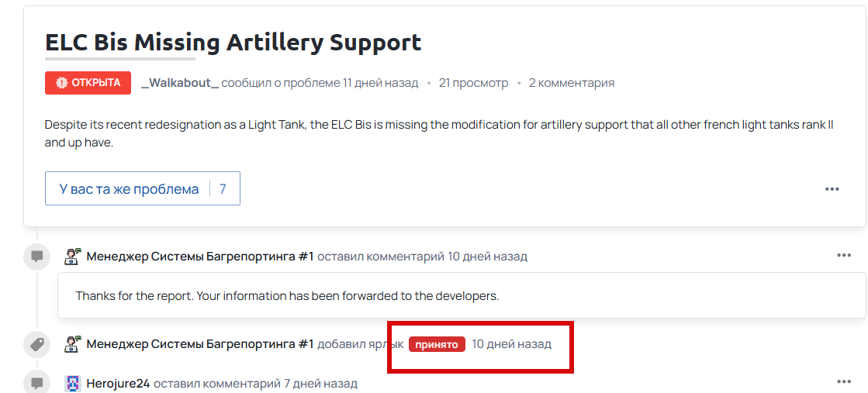Click the '11 дней назад' report timestamp
The height and width of the screenshot is (393, 868).
[x=380, y=83]
